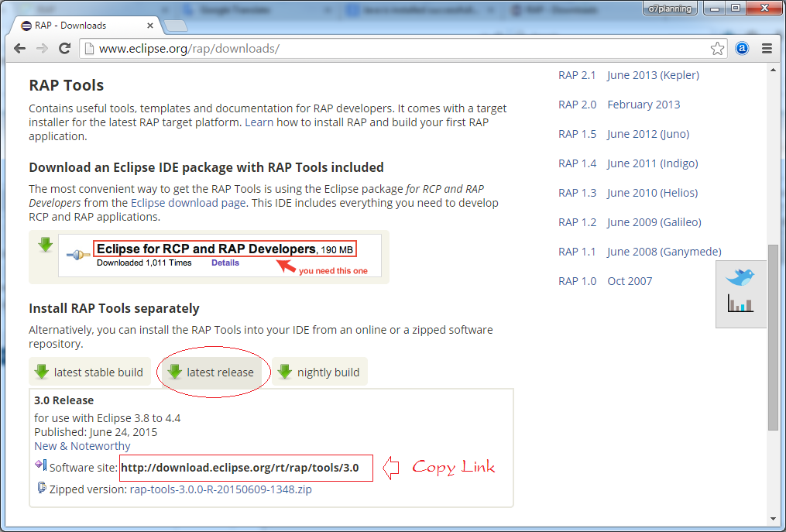Open RAP 1.1 link
Screen dimensions: 786x532
tap(577, 252)
